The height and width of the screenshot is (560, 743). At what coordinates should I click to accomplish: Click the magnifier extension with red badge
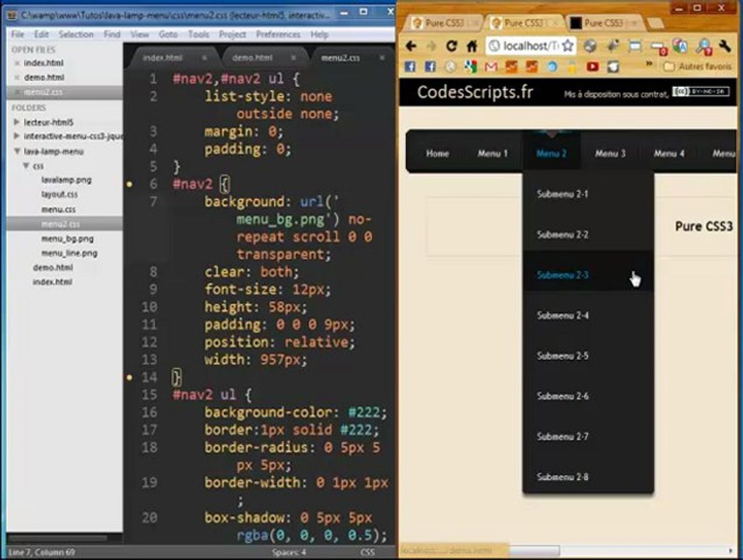pyautogui.click(x=703, y=47)
